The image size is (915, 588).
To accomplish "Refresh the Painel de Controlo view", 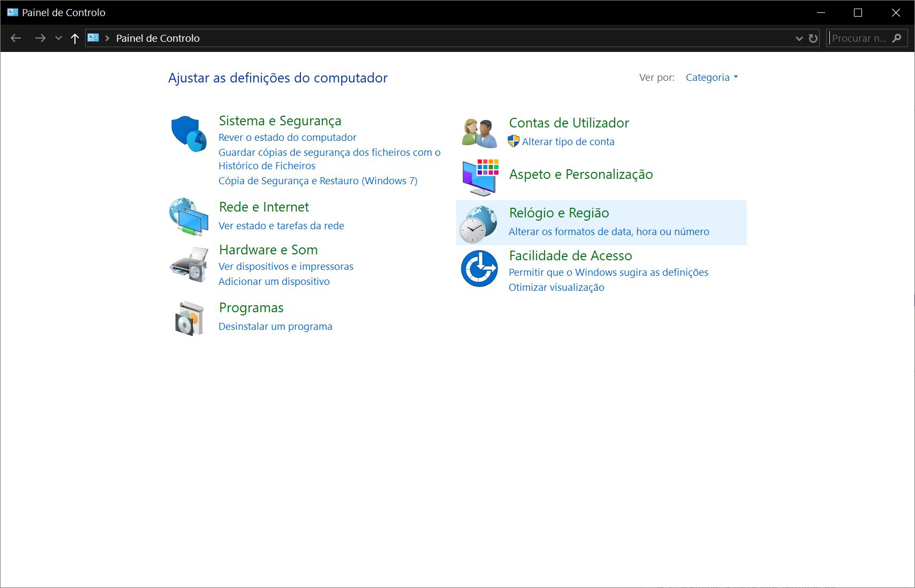I will pos(813,38).
